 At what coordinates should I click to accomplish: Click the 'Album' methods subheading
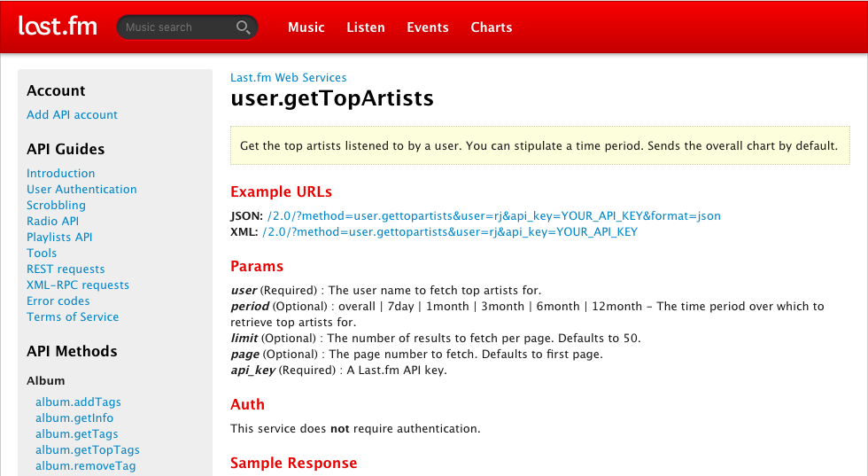pyautogui.click(x=45, y=380)
